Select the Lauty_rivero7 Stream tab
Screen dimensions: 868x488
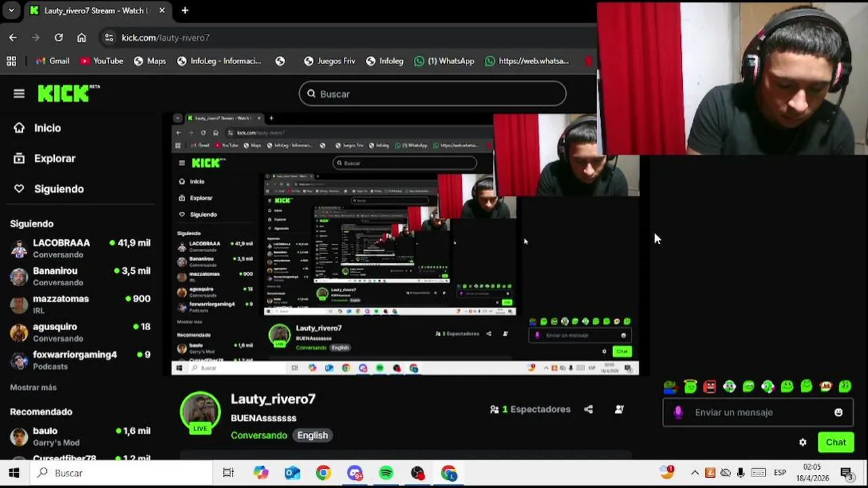(x=98, y=11)
